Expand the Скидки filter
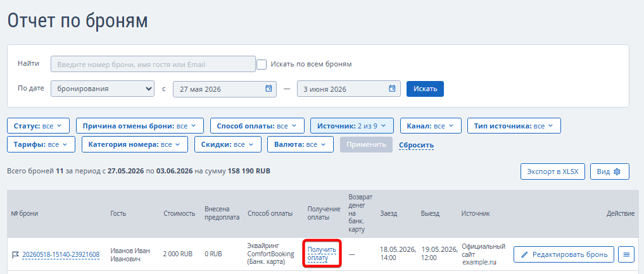The image size is (644, 274). click(228, 144)
